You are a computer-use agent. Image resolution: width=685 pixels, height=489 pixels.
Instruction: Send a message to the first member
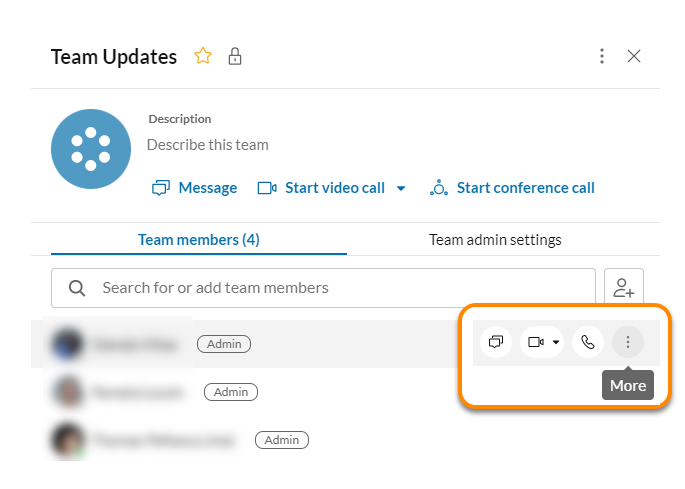[x=496, y=342]
